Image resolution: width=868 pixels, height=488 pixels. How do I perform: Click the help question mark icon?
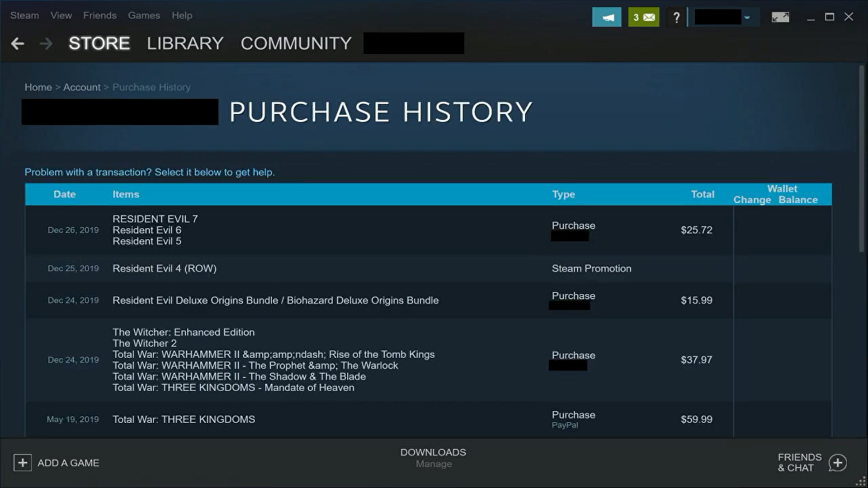(x=677, y=17)
